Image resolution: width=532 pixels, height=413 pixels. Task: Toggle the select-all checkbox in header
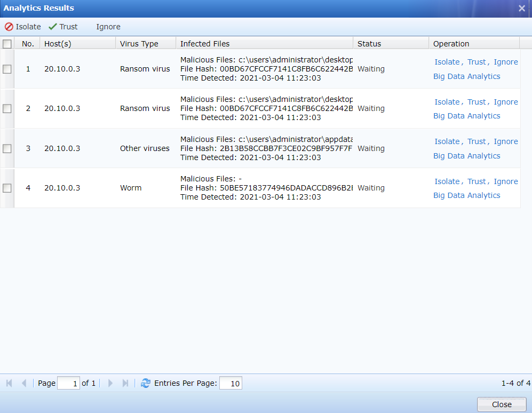click(x=7, y=44)
